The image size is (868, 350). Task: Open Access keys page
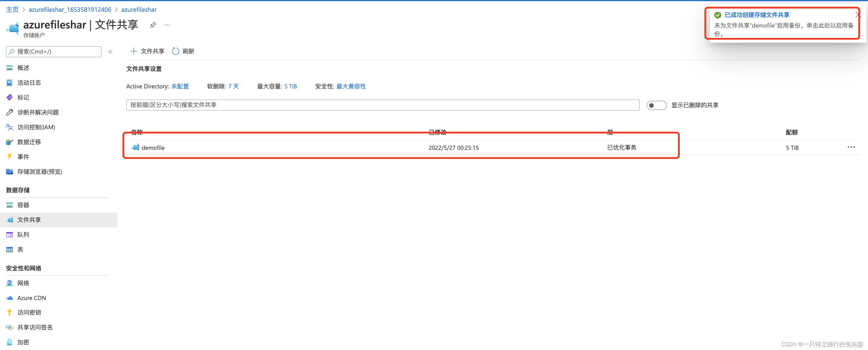[x=29, y=312]
